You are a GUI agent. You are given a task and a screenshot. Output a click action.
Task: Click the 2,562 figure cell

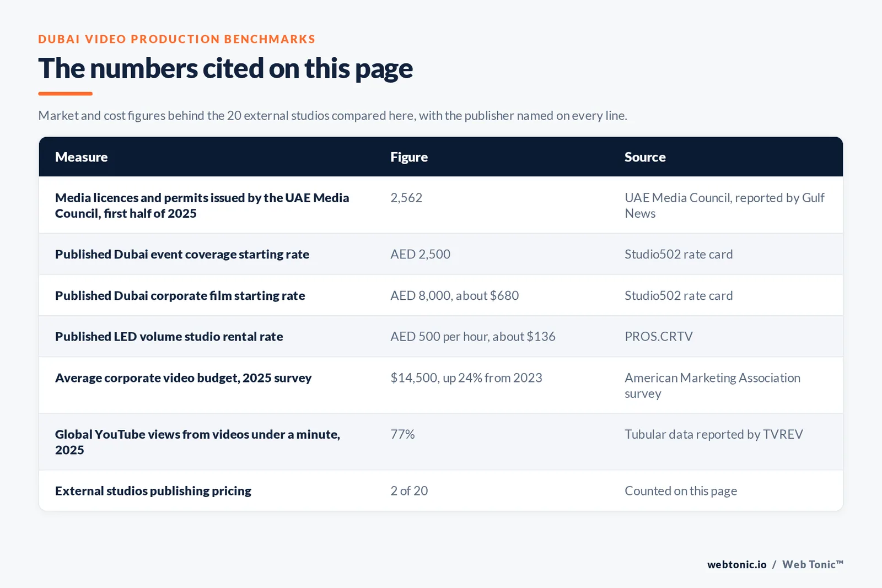click(x=406, y=198)
